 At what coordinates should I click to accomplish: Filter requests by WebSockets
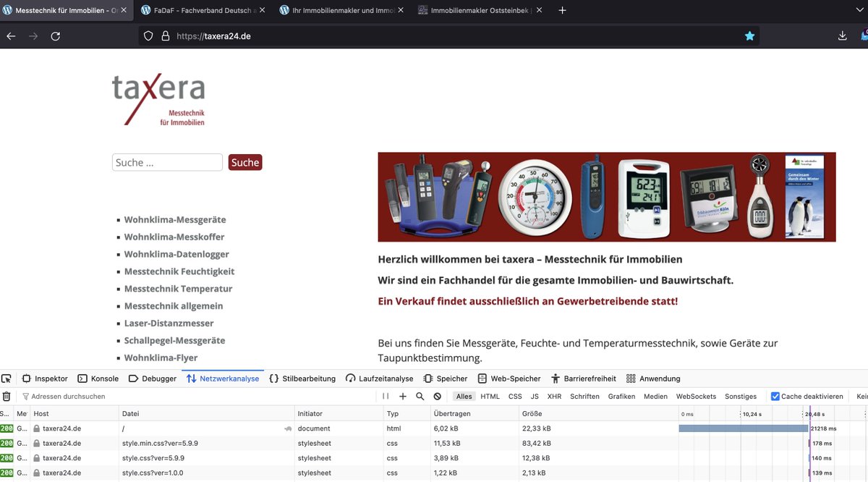[696, 397]
